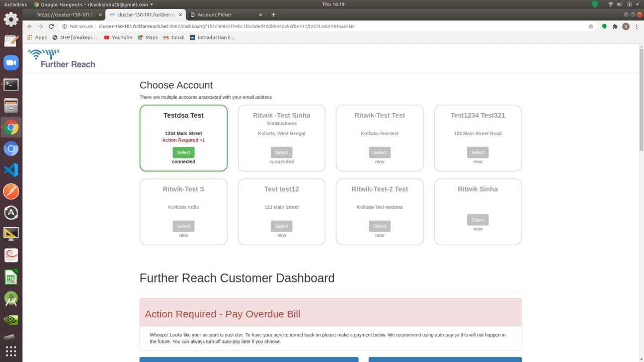The width and height of the screenshot is (644, 362).
Task: Open Postman from the dock
Action: coord(11,192)
